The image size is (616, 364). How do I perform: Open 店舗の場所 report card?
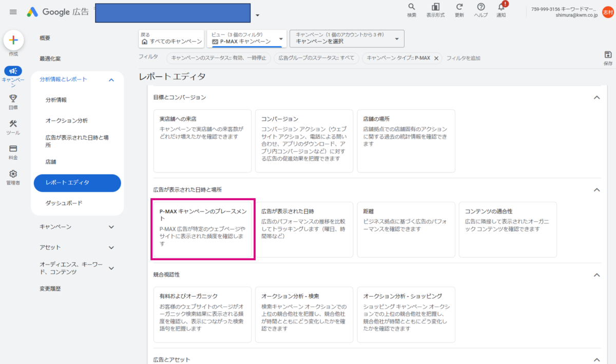(x=406, y=141)
